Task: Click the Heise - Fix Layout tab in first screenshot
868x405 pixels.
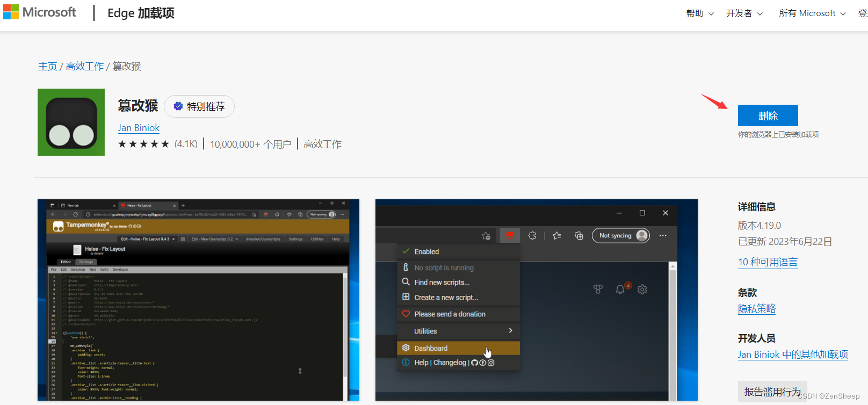Action: (148, 205)
